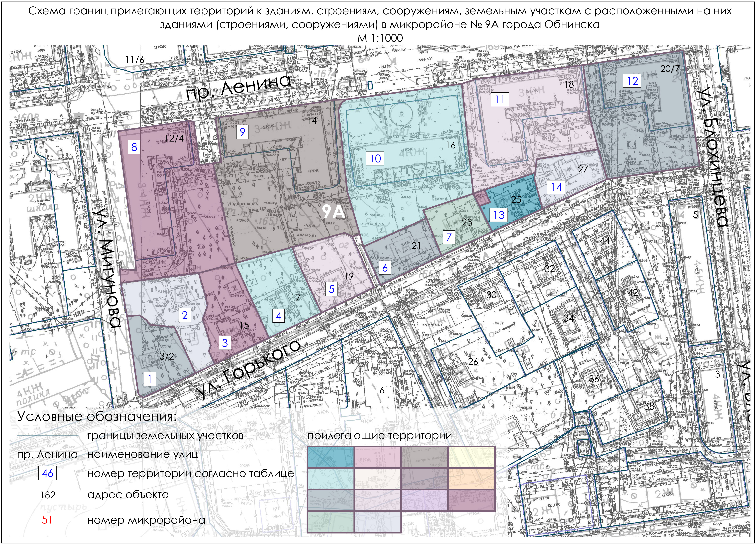Viewport: 756px width, 544px height.
Task: Click the red number 51 in legend
Action: click(47, 520)
